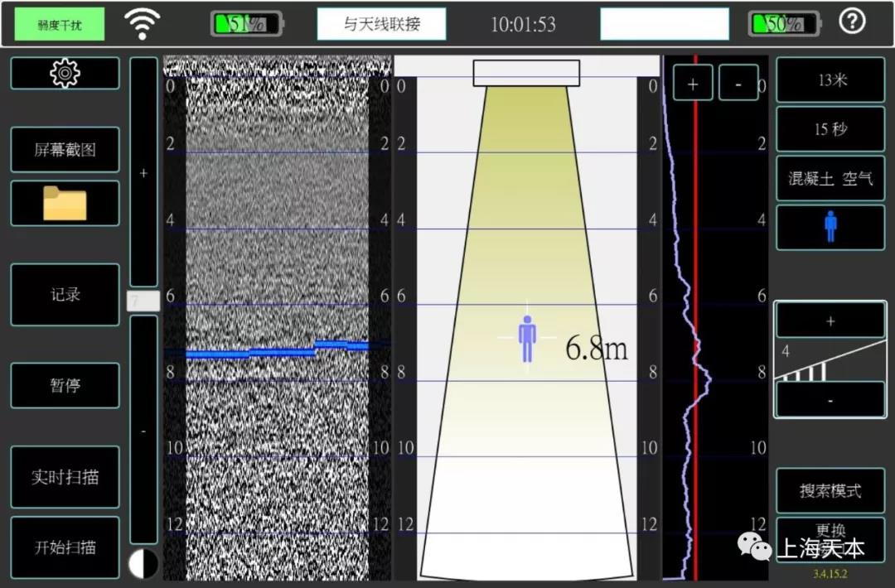This screenshot has width=895, height=588.
Task: Open the yellow folder of saved files
Action: pos(65,203)
